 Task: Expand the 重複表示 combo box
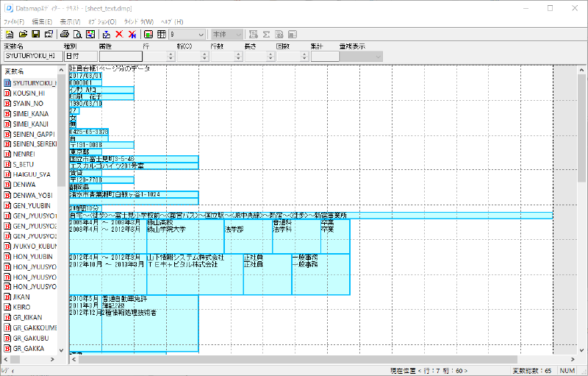click(x=379, y=56)
